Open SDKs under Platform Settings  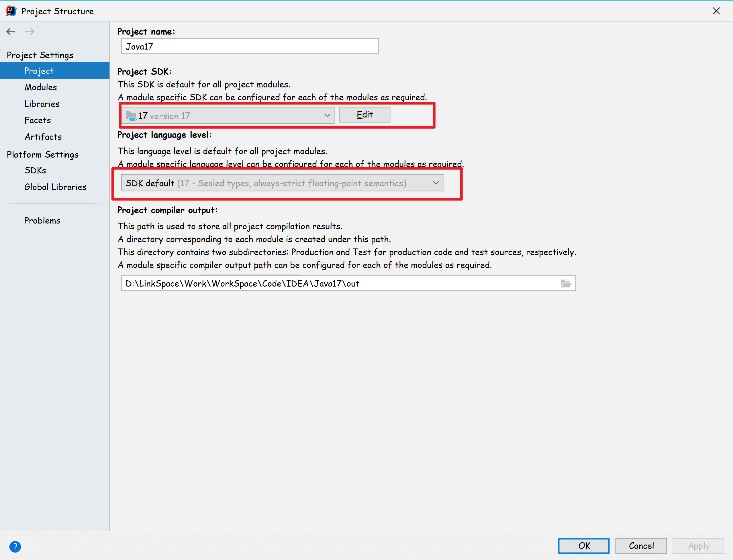click(x=35, y=170)
